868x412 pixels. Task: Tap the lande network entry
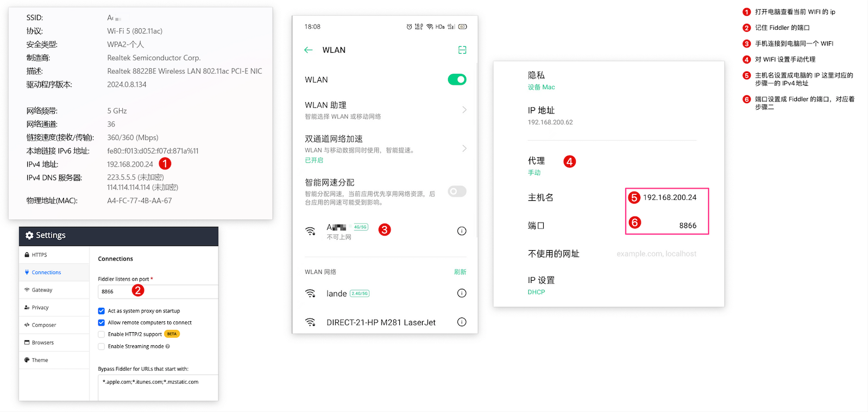pos(386,294)
